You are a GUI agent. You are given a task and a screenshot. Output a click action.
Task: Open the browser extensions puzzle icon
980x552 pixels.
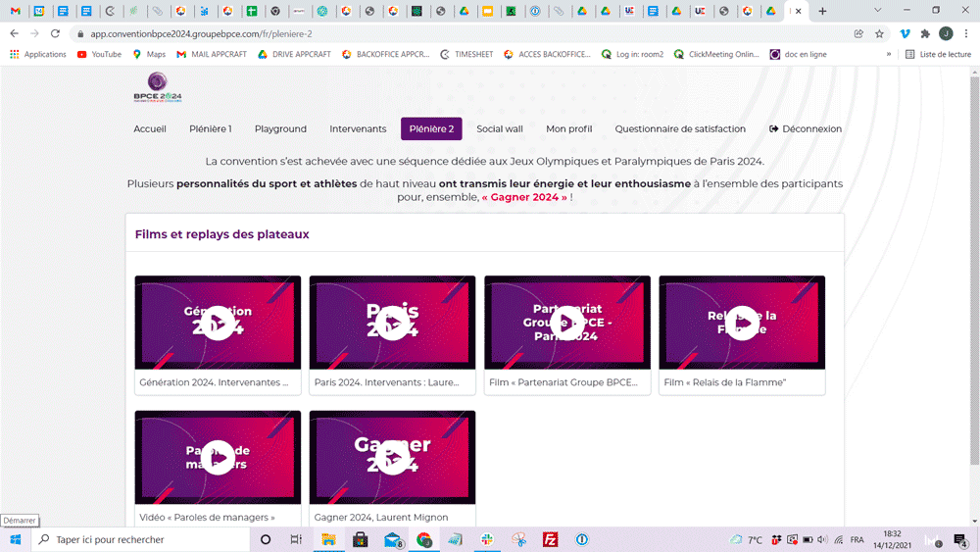coord(925,33)
